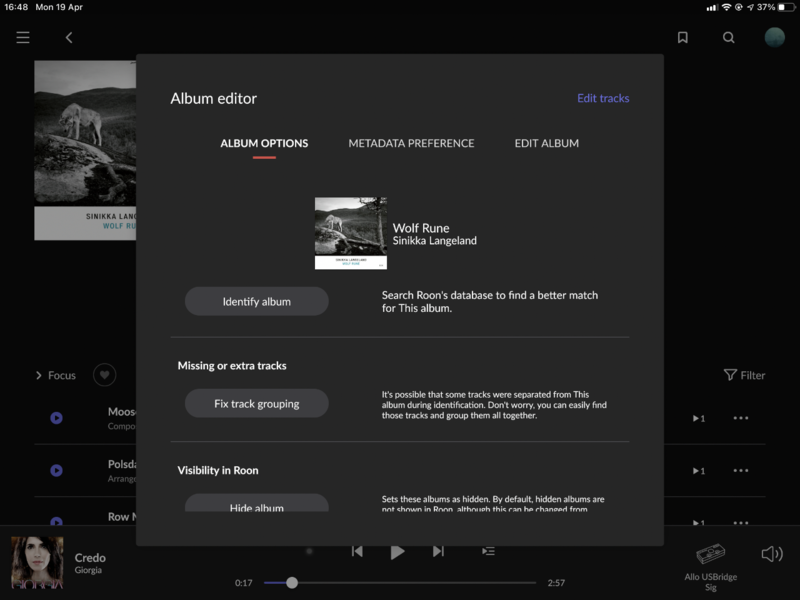This screenshot has height=600, width=800.
Task: Switch to the Edit Album tab
Action: 546,143
